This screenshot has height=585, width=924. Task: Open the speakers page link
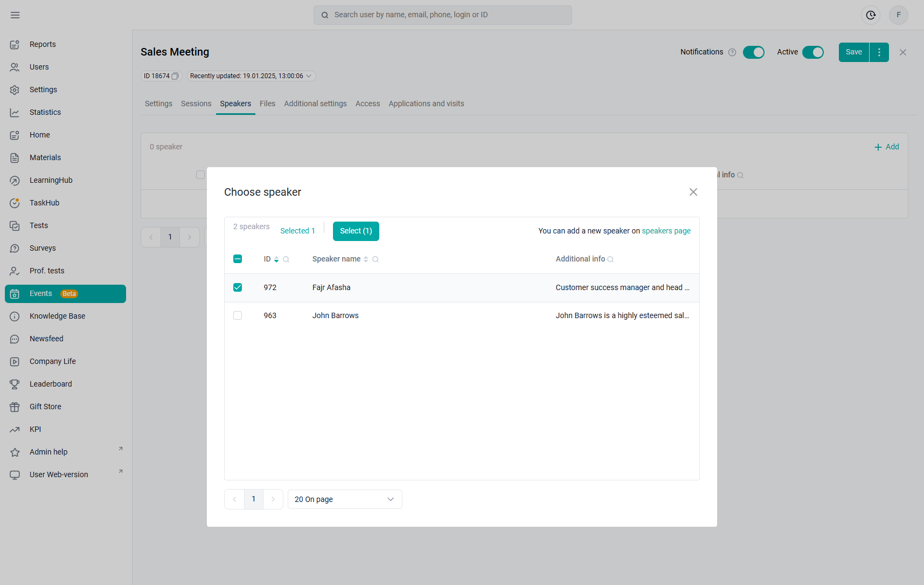coord(666,231)
